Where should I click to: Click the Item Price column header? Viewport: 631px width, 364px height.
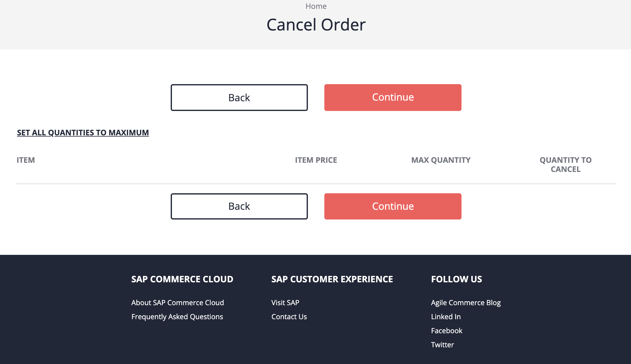316,160
